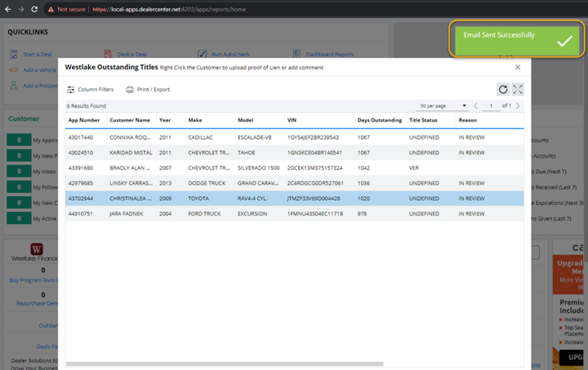This screenshot has width=588, height=370.
Task: Open Dashboard Reports quicklink
Action: (330, 55)
